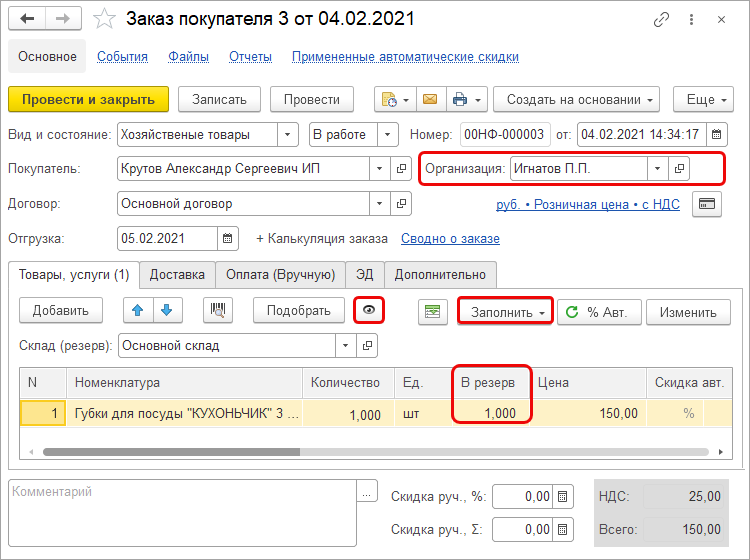This screenshot has height=560, width=750.
Task: Open the three-dot window options menu
Action: tap(691, 20)
